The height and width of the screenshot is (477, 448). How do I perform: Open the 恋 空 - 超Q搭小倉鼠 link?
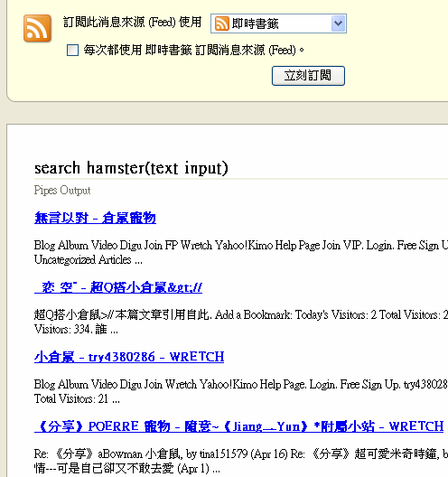click(118, 287)
